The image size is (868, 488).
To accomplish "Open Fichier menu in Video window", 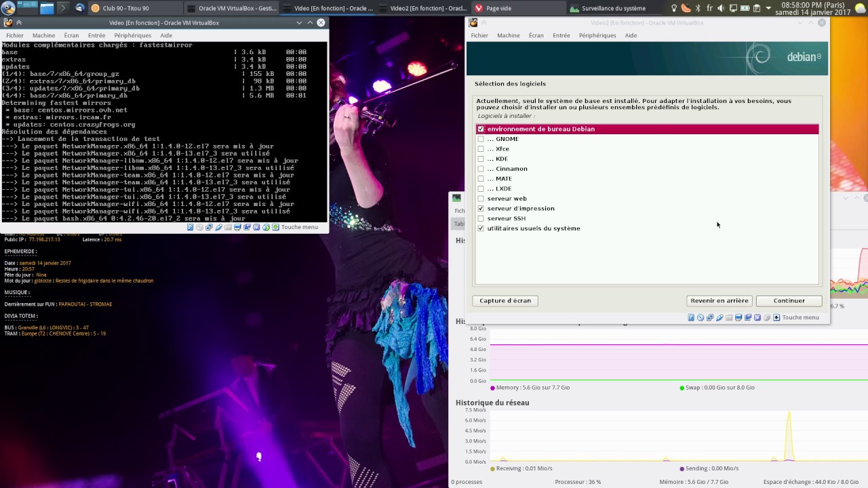I will (14, 35).
